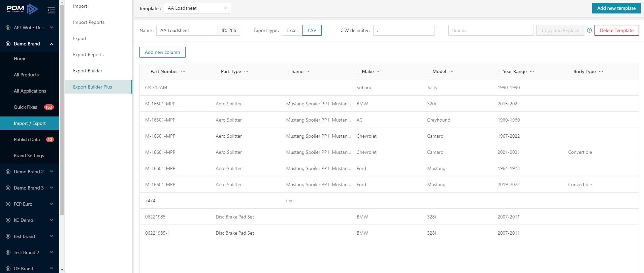Select CSV export type

312,30
